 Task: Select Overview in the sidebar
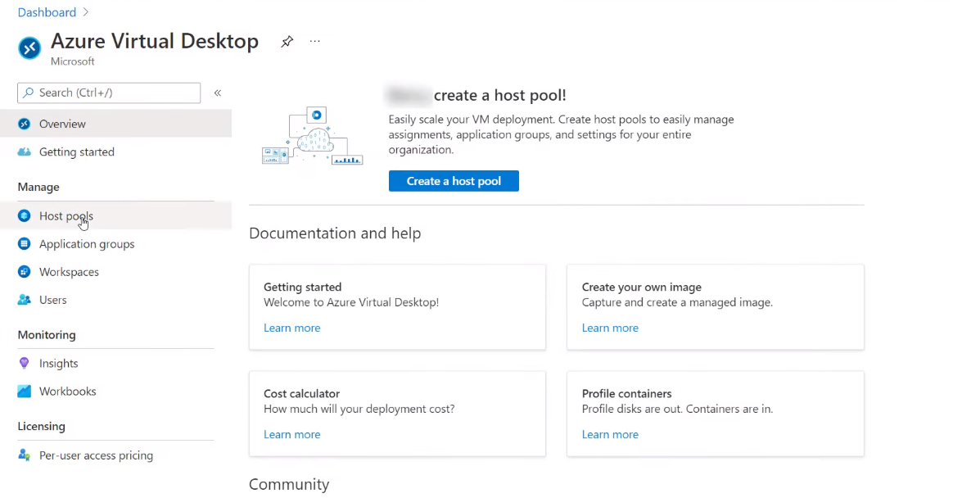coord(62,124)
